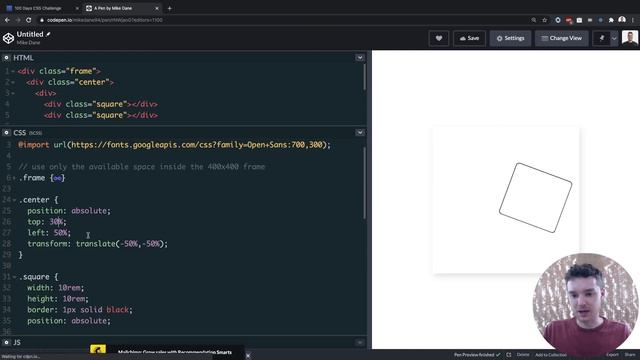Go forward in browser history

point(18,20)
